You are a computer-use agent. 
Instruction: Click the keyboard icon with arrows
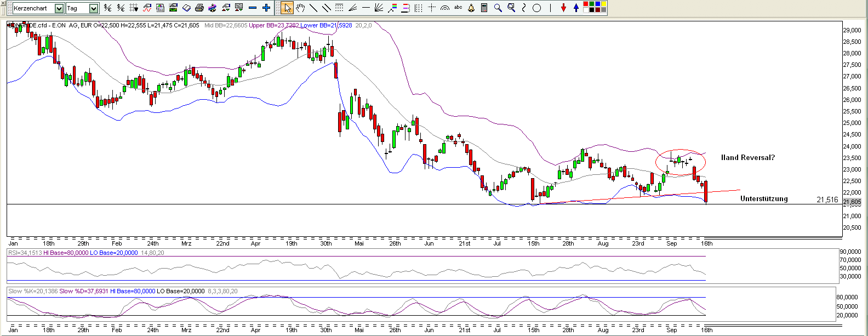pyautogui.click(x=238, y=8)
